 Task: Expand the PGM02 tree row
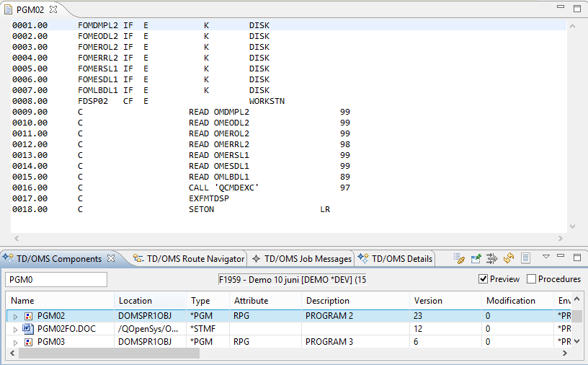14,316
